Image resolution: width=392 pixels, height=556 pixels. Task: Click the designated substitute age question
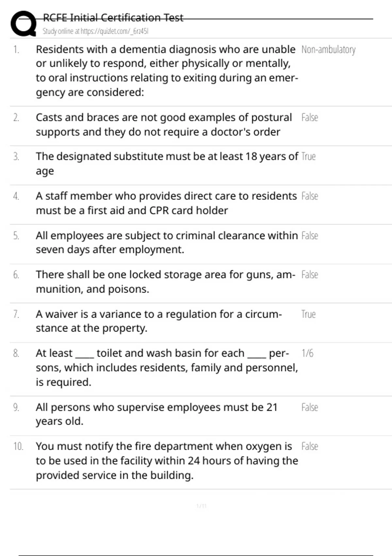tap(167, 163)
